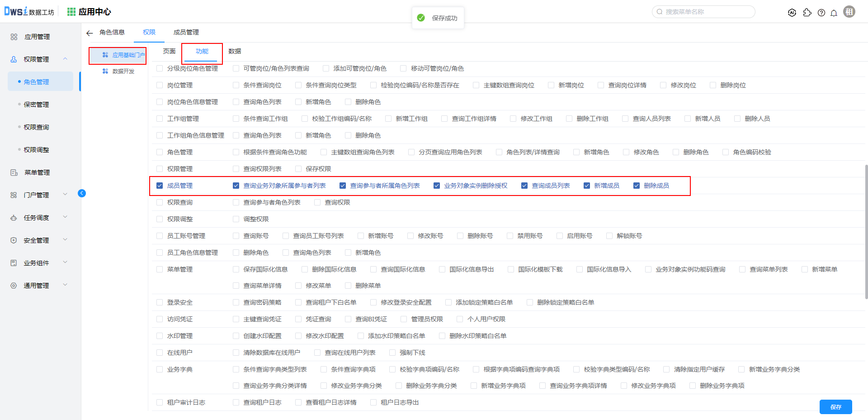Click the blue 保存 button
The width and height of the screenshot is (868, 420).
835,407
